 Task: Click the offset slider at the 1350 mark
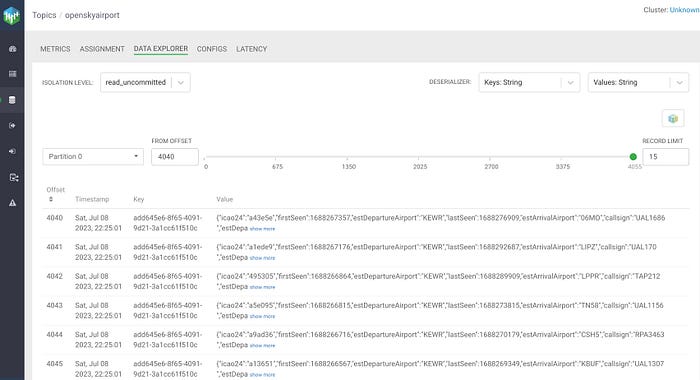tap(347, 157)
